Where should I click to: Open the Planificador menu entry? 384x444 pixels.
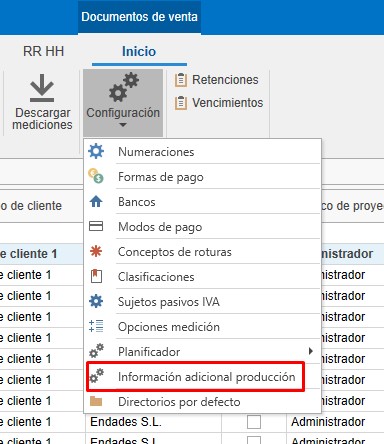pyautogui.click(x=202, y=352)
